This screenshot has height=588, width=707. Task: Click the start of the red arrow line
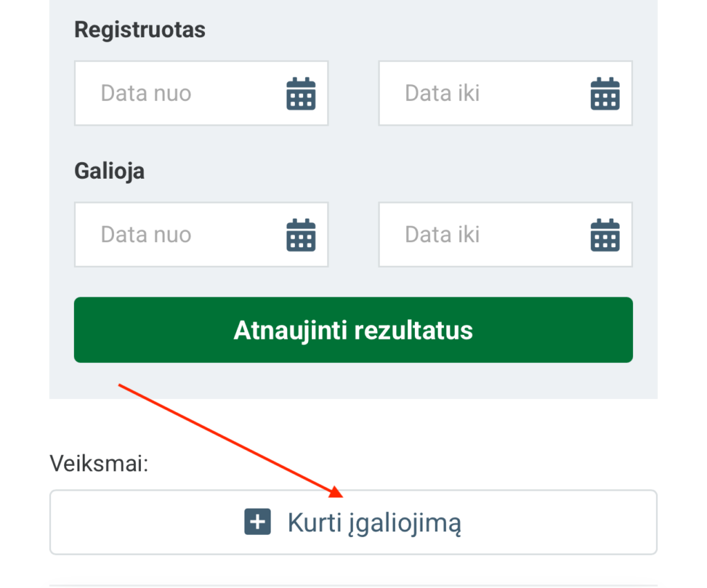pyautogui.click(x=119, y=384)
